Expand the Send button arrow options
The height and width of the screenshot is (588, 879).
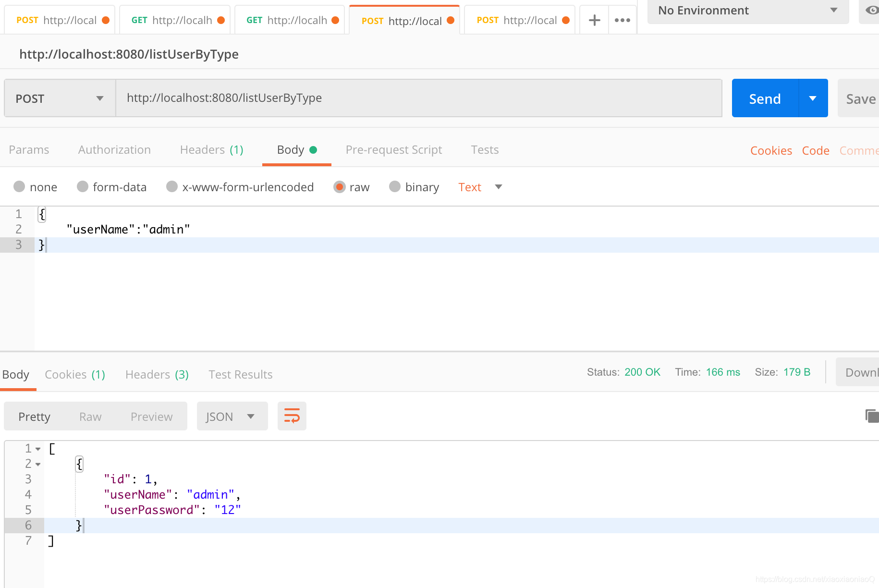[x=813, y=98]
